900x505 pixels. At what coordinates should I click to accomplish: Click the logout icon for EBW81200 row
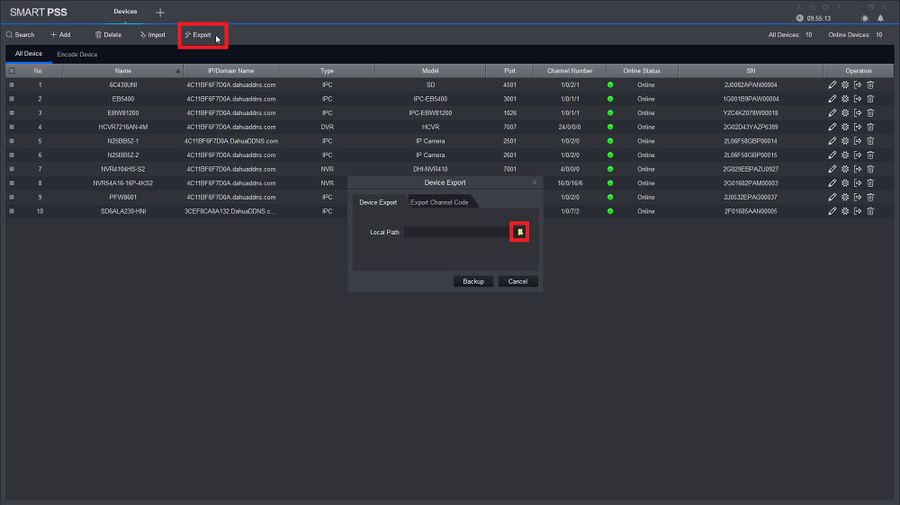point(858,113)
